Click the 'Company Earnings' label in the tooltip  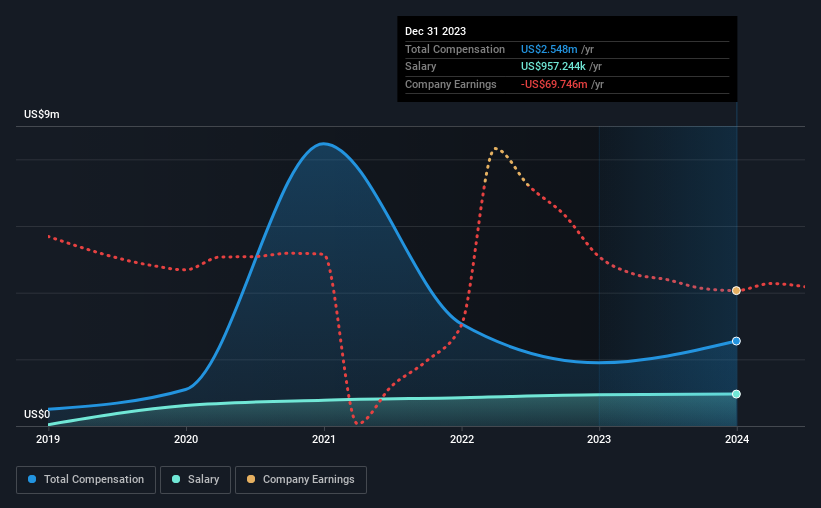(450, 84)
